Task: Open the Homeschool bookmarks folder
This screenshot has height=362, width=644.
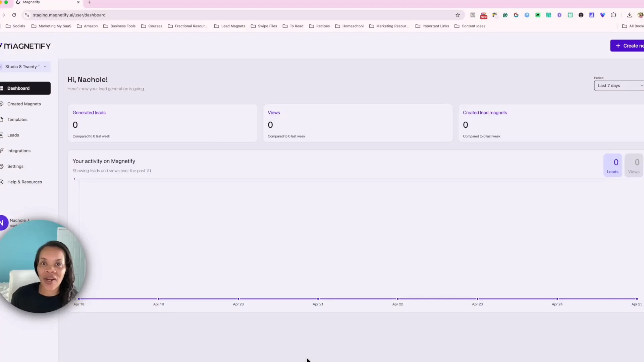Action: coord(349,26)
